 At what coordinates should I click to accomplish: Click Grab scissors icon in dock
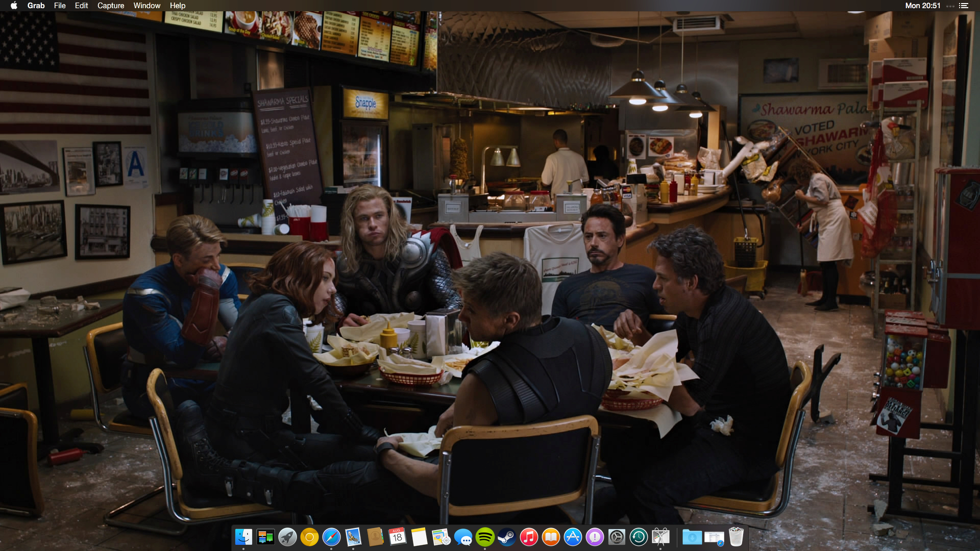click(x=660, y=537)
